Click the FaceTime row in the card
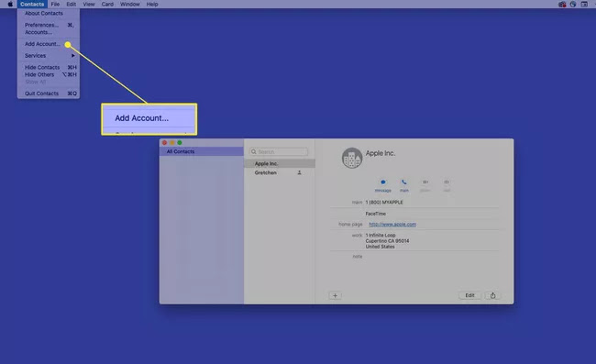The width and height of the screenshot is (596, 364). [376, 214]
